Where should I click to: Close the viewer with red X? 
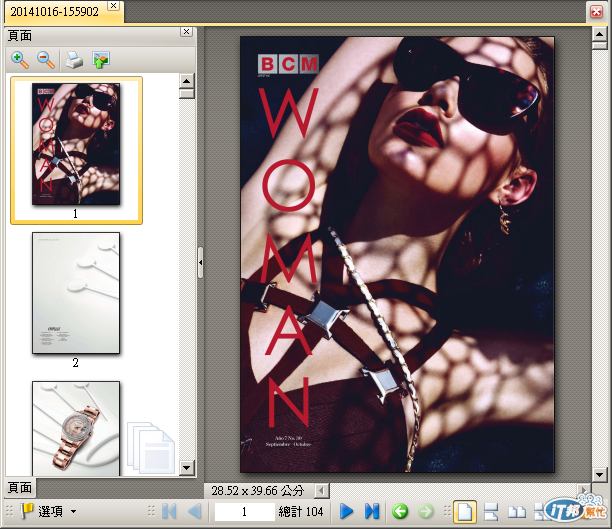(x=596, y=11)
